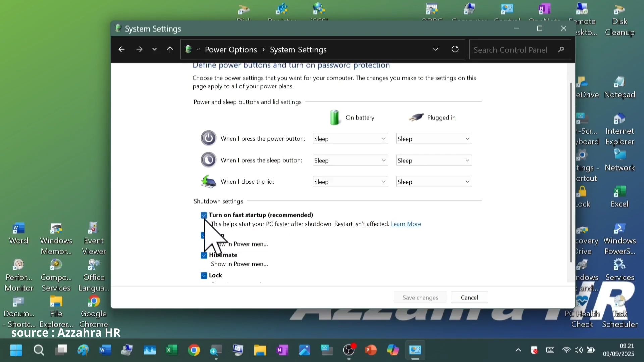Viewport: 644px width, 362px height.
Task: Open Windows Start menu
Action: click(x=16, y=350)
